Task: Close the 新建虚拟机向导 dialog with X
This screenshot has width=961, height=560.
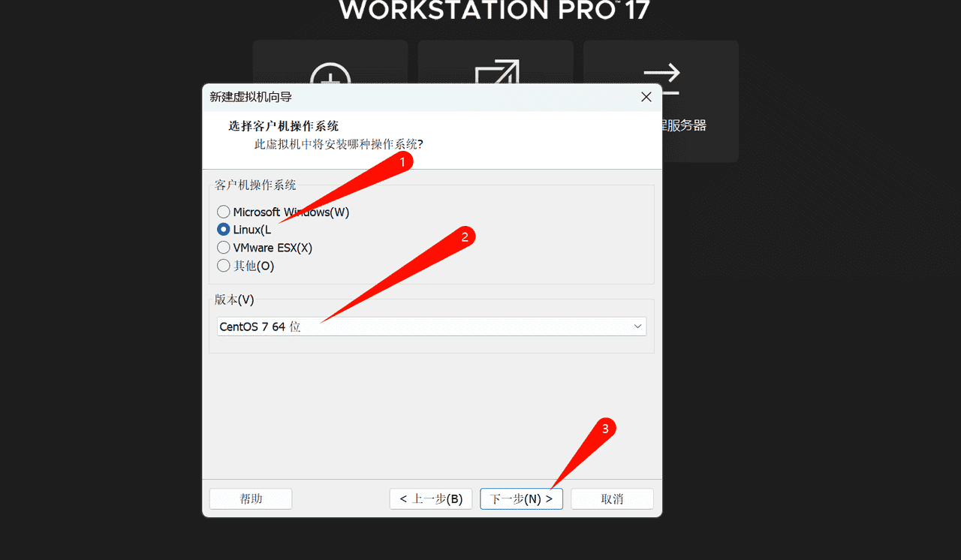Action: coord(646,97)
